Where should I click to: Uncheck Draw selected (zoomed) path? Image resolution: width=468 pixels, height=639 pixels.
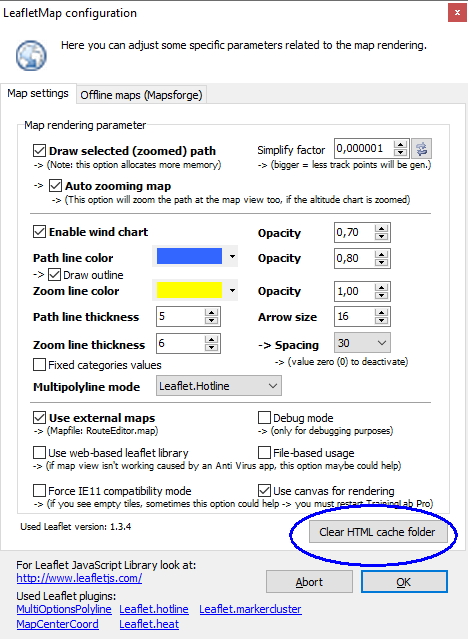point(39,150)
